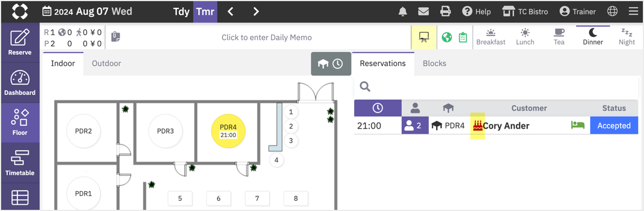The height and width of the screenshot is (211, 644).
Task: Open the language globe icon in header
Action: click(x=612, y=11)
